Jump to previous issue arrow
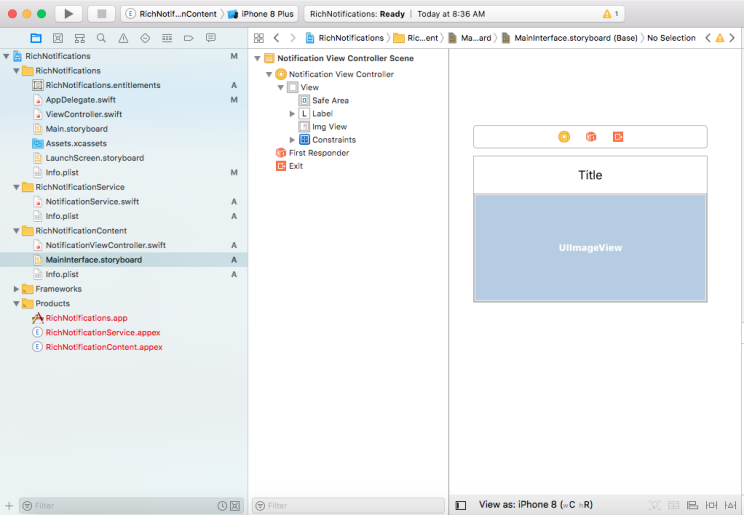 (x=707, y=38)
